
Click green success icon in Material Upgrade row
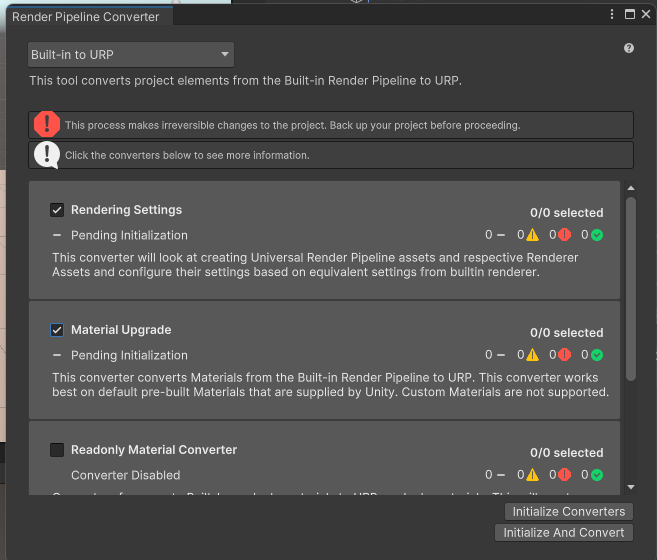[597, 355]
